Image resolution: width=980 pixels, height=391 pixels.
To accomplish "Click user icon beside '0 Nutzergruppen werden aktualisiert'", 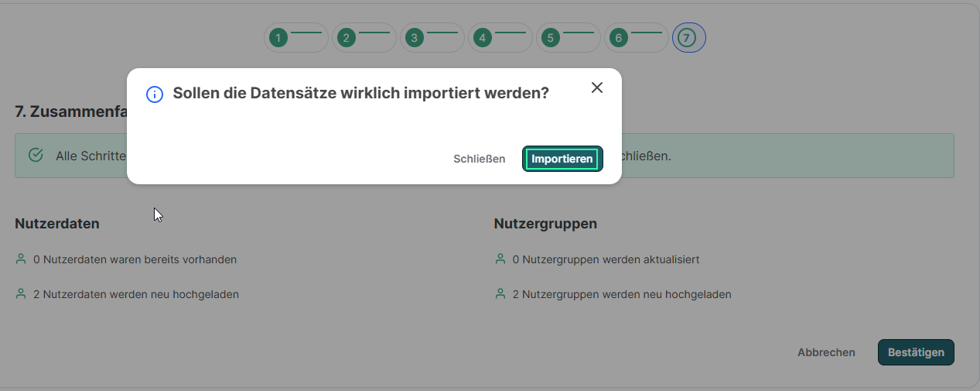I will pos(500,259).
